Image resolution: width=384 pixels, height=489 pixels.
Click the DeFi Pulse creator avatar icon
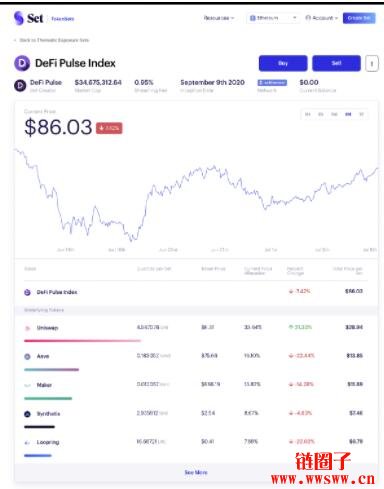pyautogui.click(x=20, y=86)
